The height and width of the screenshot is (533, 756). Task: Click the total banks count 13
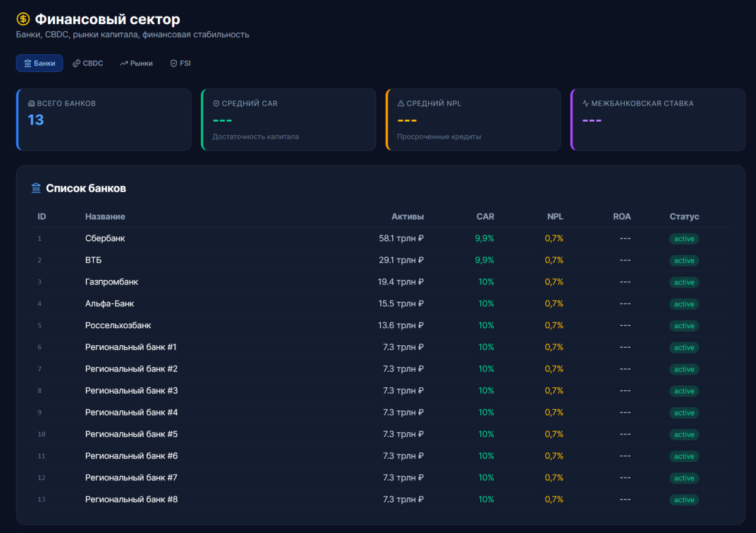coord(36,120)
